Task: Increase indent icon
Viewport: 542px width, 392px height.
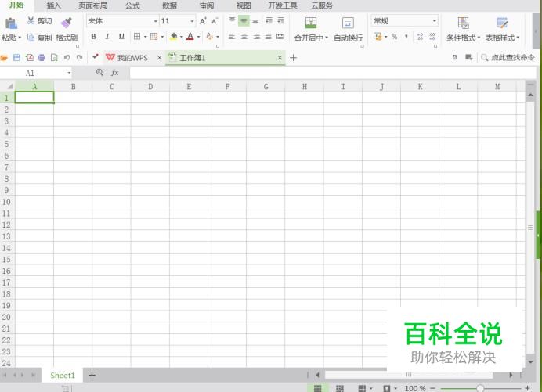Action: pos(280,20)
